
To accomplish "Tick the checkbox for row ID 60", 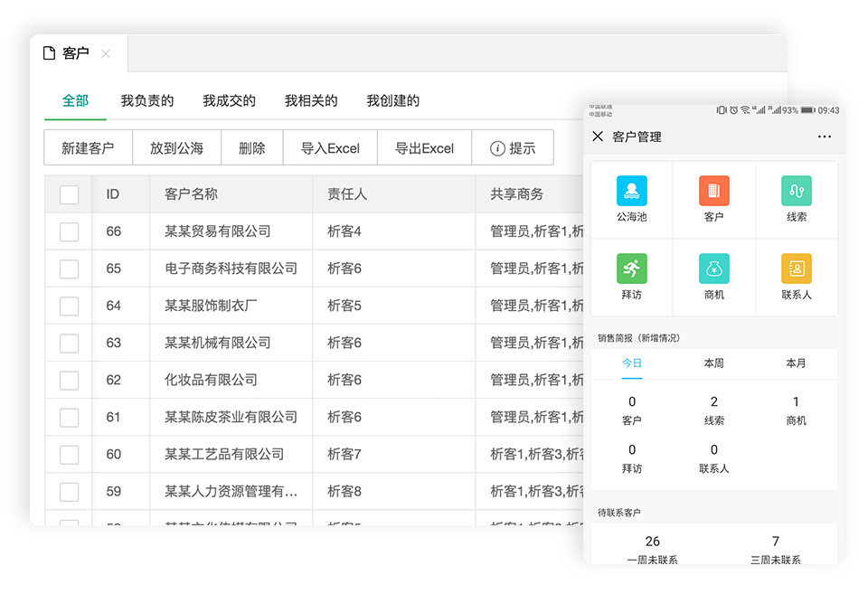I will pyautogui.click(x=69, y=454).
